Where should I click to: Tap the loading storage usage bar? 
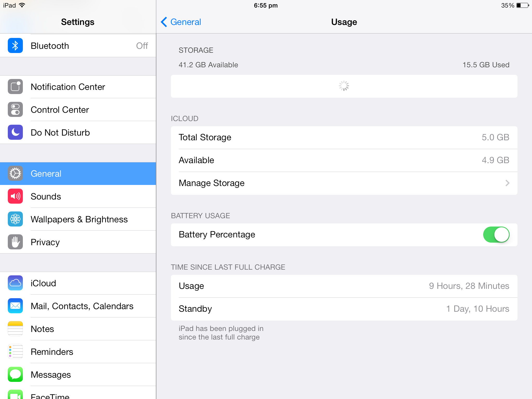coord(344,86)
